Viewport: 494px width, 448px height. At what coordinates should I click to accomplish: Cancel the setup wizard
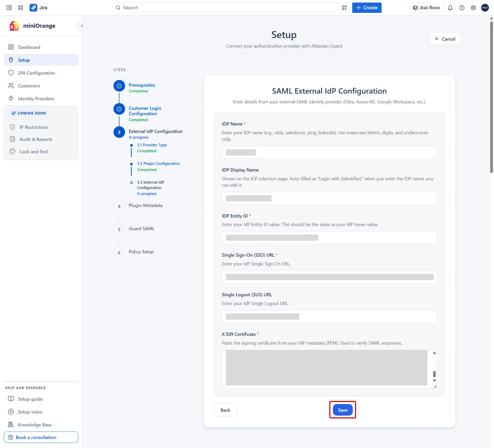tap(445, 39)
